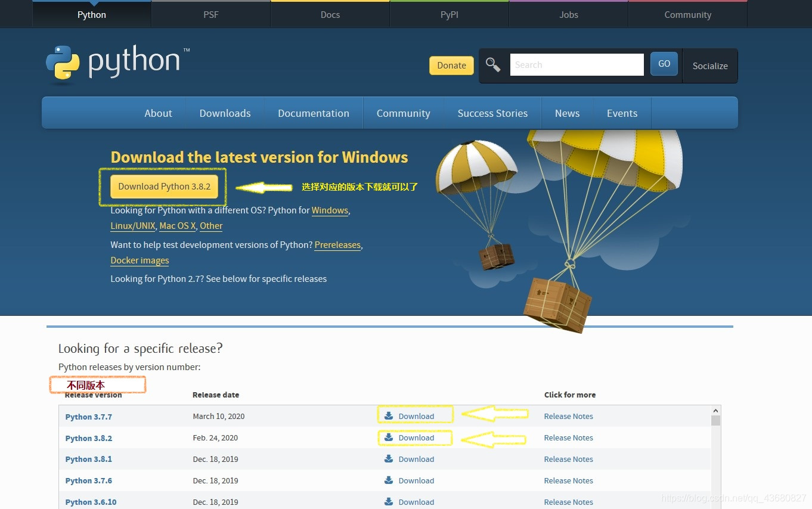Image resolution: width=812 pixels, height=509 pixels.
Task: Click 'Download the latest version for Windows' heading
Action: tap(259, 157)
